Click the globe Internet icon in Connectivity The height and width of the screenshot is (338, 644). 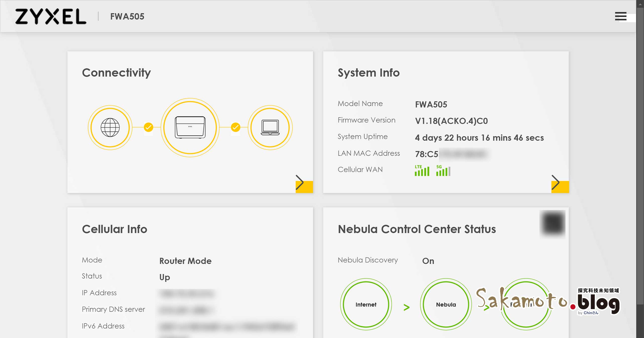[110, 128]
